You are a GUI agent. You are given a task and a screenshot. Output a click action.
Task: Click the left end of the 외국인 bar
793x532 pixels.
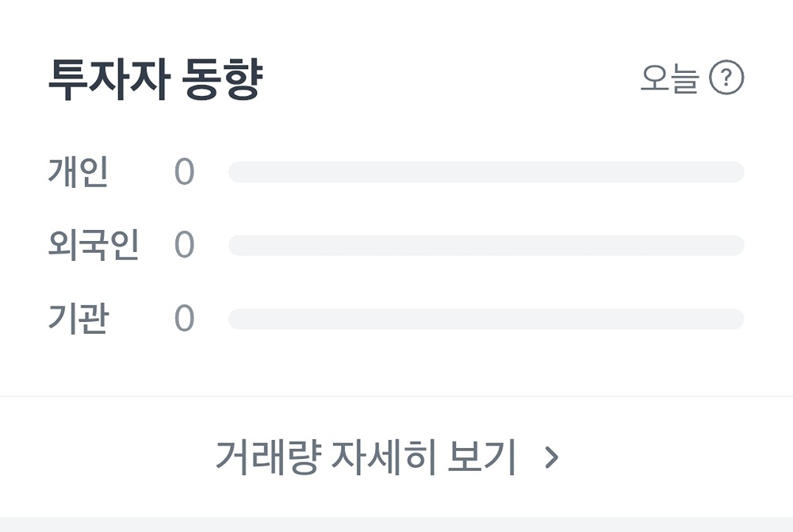coord(236,246)
